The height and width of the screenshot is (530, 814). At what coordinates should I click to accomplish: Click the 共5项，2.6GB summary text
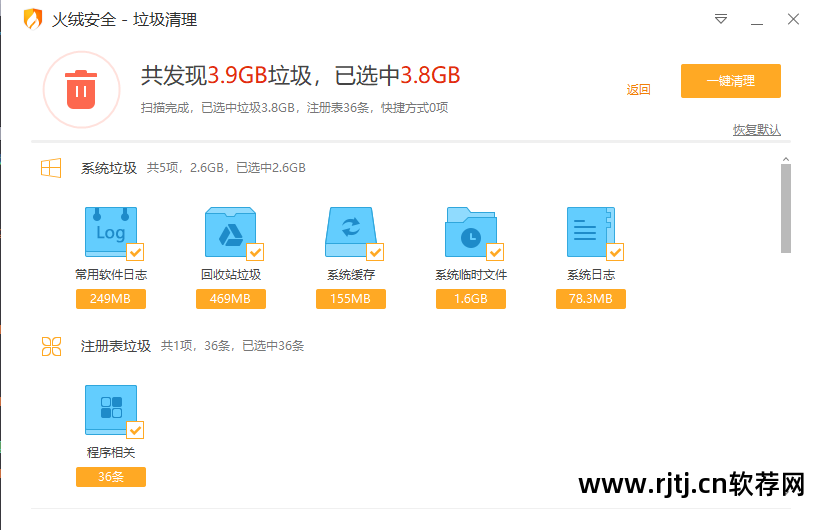point(226,168)
